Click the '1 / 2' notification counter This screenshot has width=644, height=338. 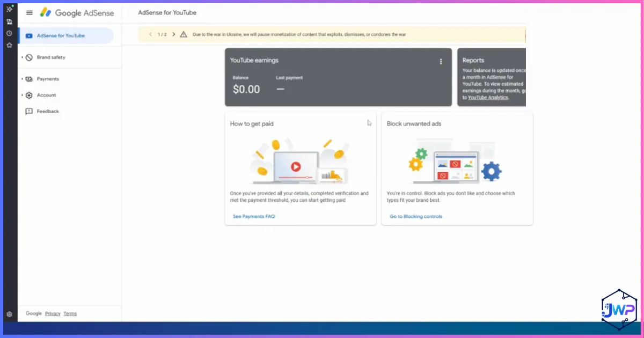[162, 34]
